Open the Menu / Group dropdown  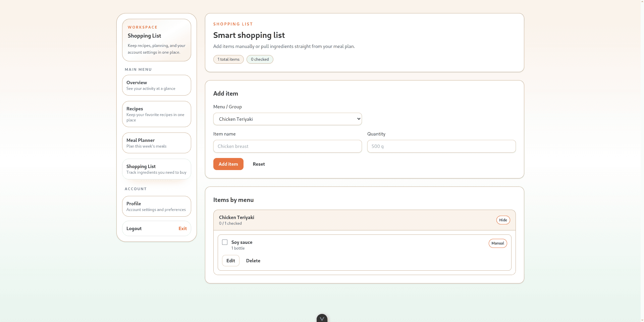click(x=287, y=119)
